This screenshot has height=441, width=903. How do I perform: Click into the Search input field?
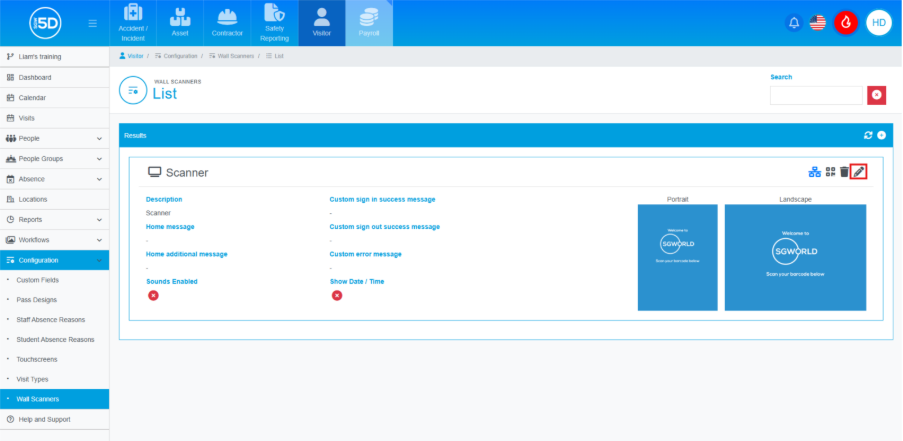(x=815, y=95)
